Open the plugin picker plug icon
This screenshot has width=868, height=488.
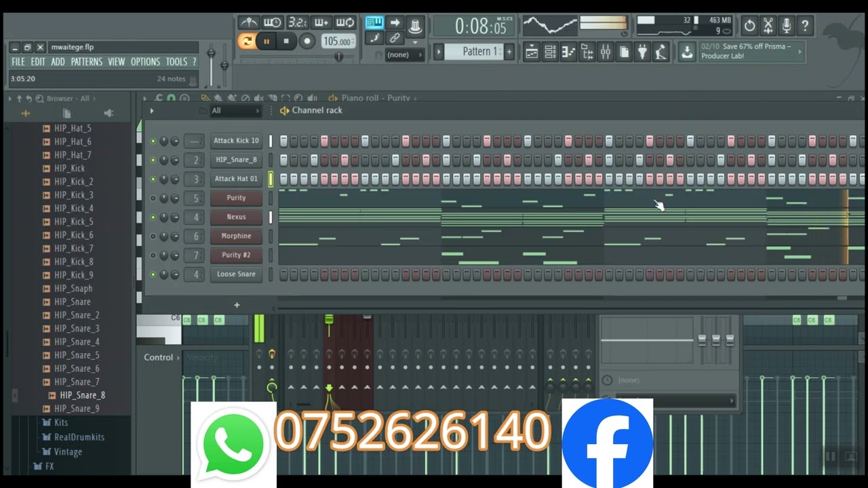[x=642, y=52]
